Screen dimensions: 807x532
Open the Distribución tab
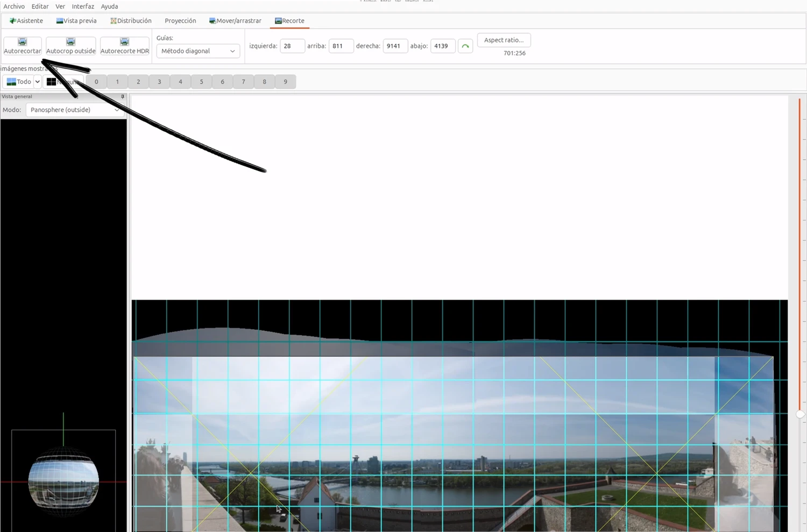[x=131, y=20]
